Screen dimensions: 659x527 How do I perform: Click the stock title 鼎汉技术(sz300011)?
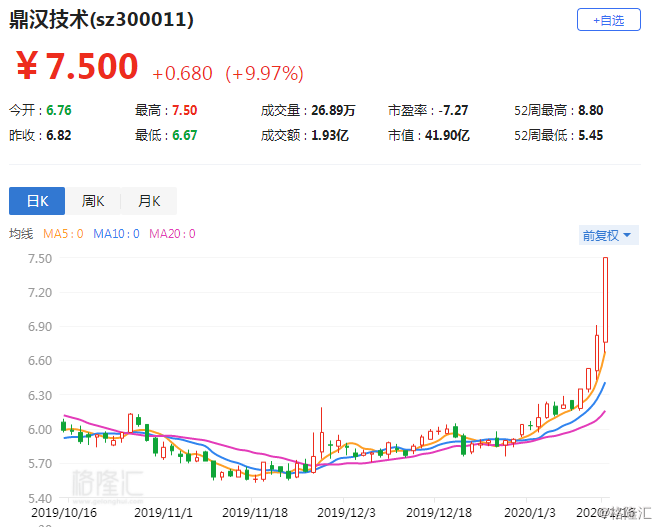point(101,20)
